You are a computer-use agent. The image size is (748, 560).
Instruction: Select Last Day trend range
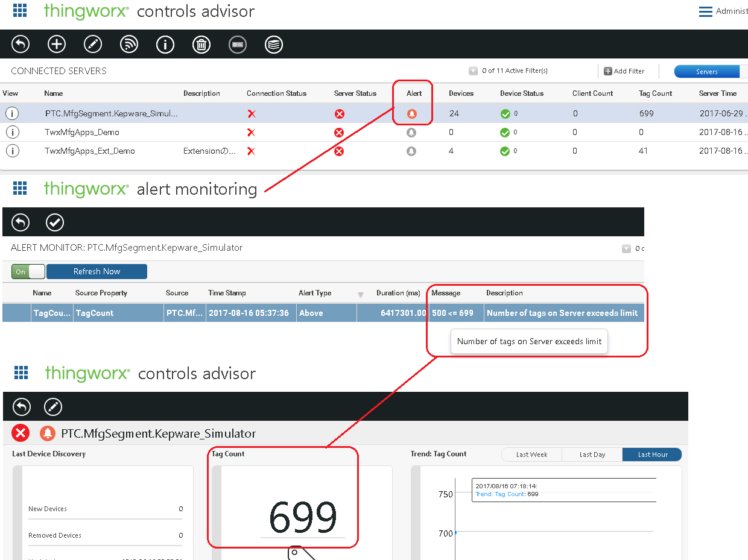(x=592, y=455)
